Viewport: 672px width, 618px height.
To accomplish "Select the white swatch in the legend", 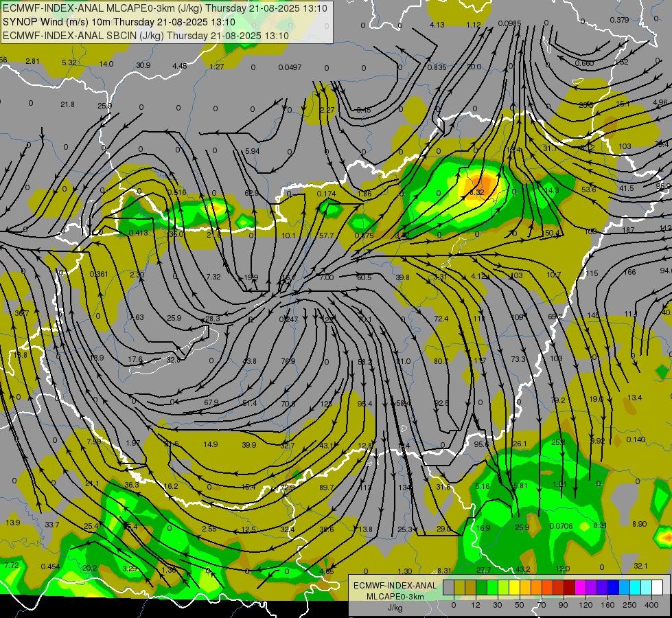I will (x=658, y=587).
